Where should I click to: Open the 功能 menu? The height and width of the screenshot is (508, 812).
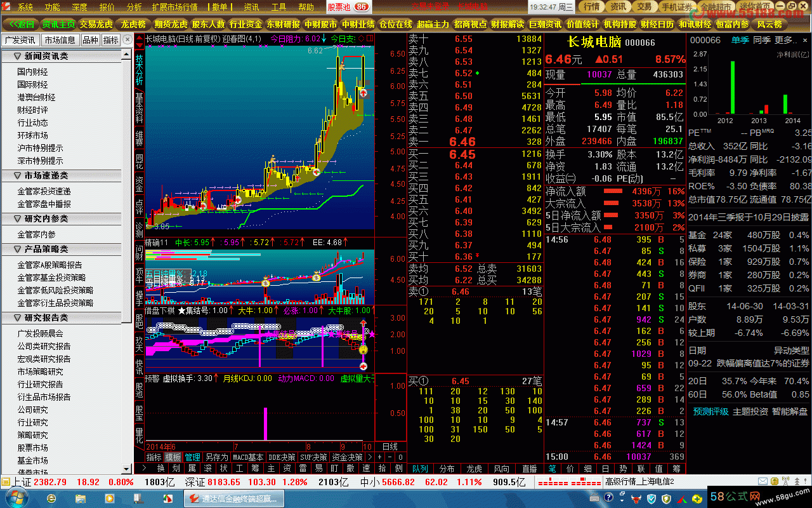pyautogui.click(x=53, y=7)
